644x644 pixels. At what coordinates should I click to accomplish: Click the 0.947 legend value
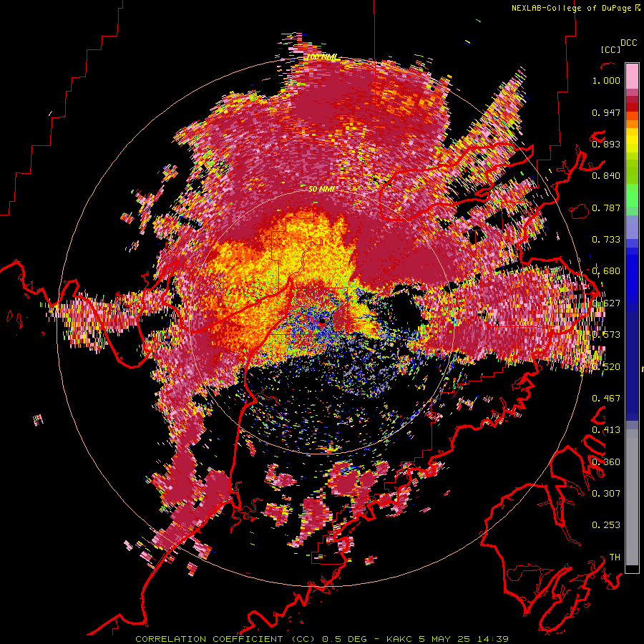[606, 112]
